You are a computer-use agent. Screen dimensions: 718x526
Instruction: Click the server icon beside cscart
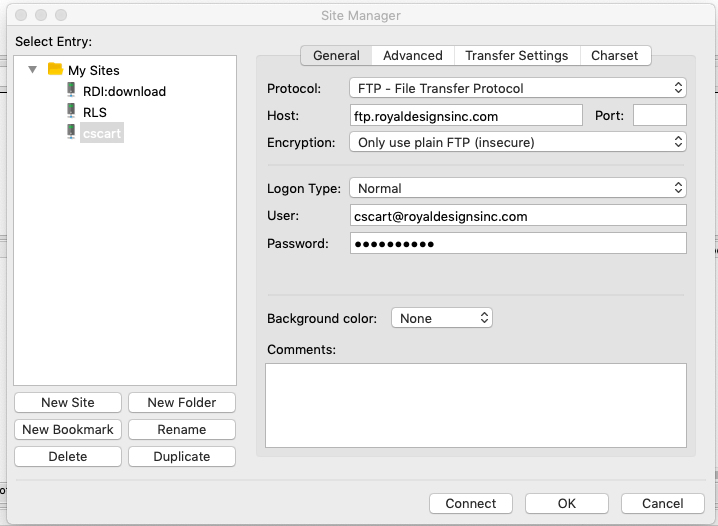pyautogui.click(x=71, y=131)
